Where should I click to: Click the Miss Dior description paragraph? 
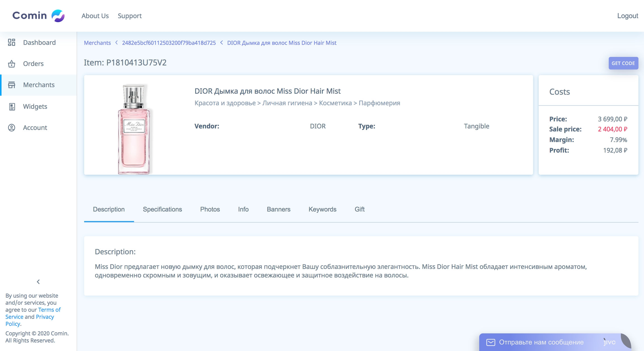click(341, 271)
